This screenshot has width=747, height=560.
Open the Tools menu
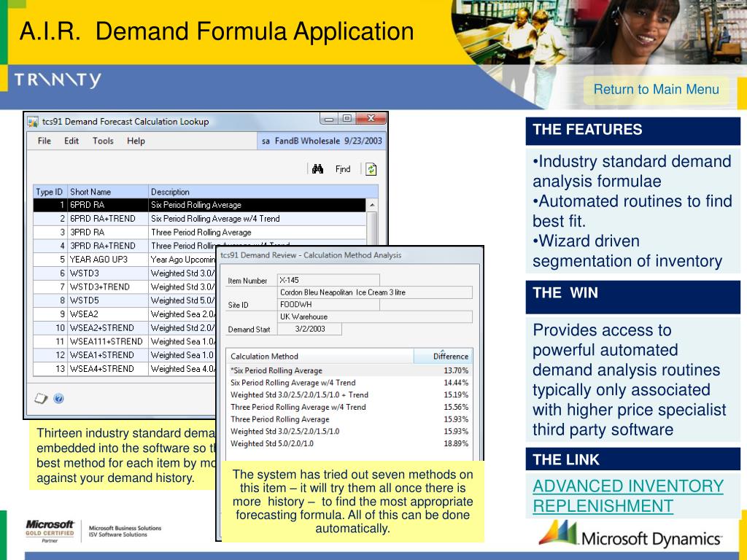click(x=103, y=141)
